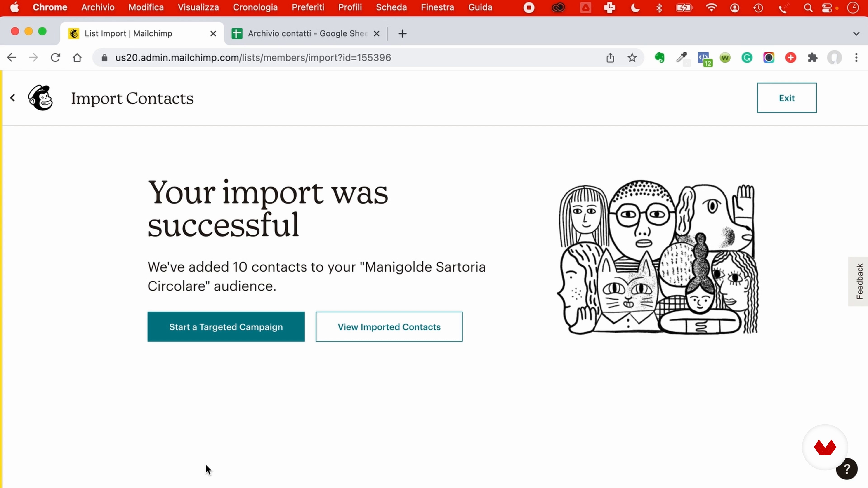
Task: Open the Chrome application menu
Action: tap(50, 7)
